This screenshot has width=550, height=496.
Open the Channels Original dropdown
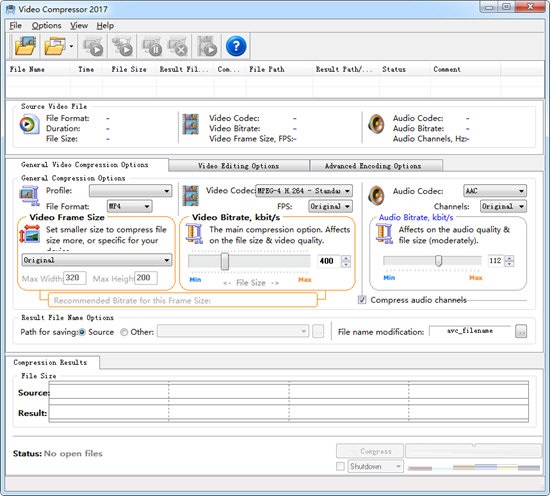pos(503,206)
